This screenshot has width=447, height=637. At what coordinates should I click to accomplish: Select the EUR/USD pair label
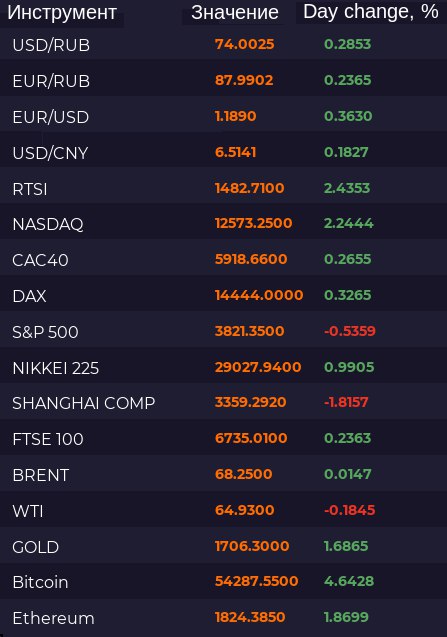pos(51,117)
